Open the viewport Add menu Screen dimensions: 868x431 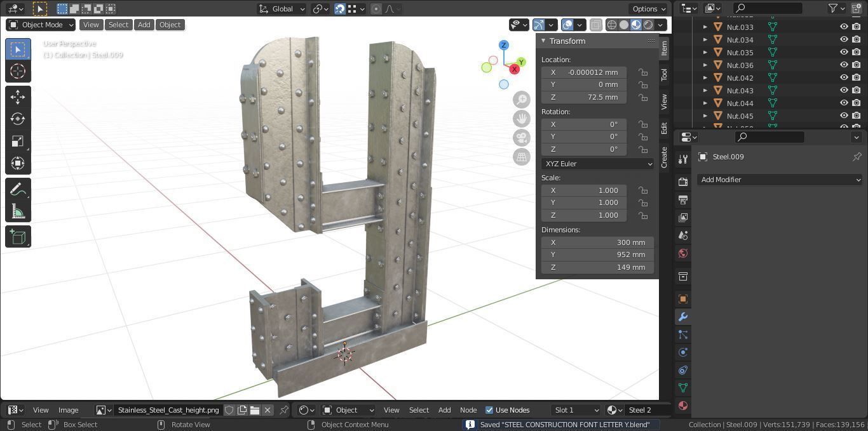pyautogui.click(x=144, y=25)
